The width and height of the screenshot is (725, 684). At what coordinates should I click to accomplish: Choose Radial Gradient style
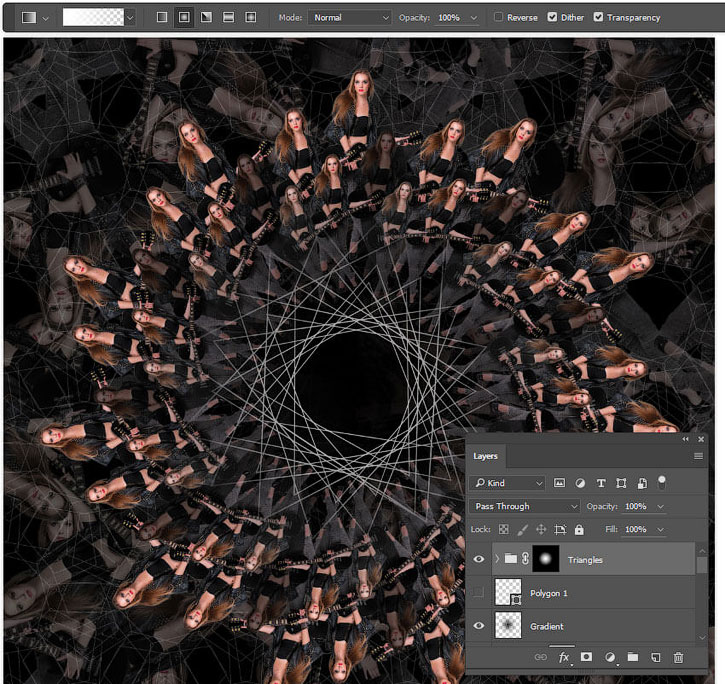coord(184,18)
